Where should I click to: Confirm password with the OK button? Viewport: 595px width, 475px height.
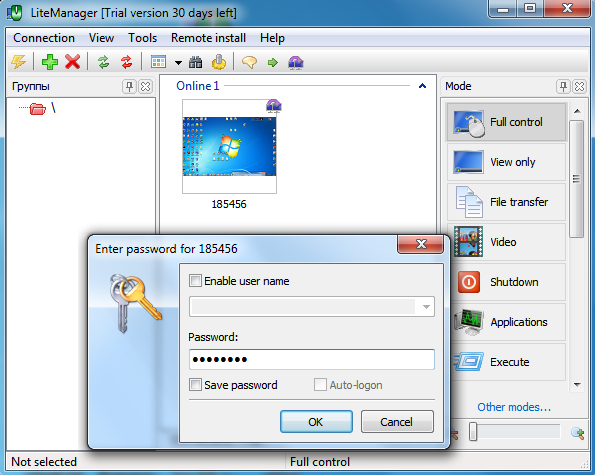pyautogui.click(x=316, y=422)
